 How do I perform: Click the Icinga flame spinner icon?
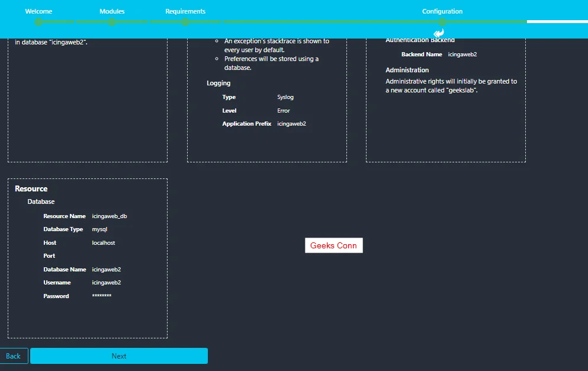(x=439, y=33)
